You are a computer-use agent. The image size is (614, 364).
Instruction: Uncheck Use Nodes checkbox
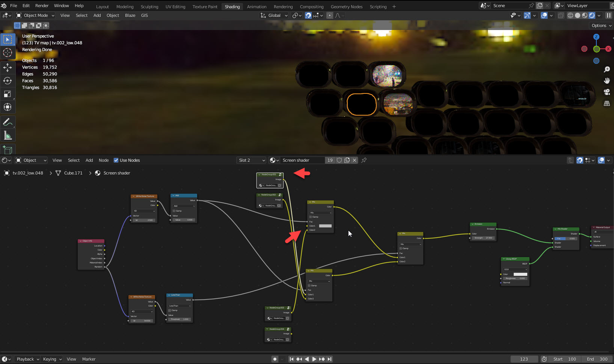coord(116,160)
